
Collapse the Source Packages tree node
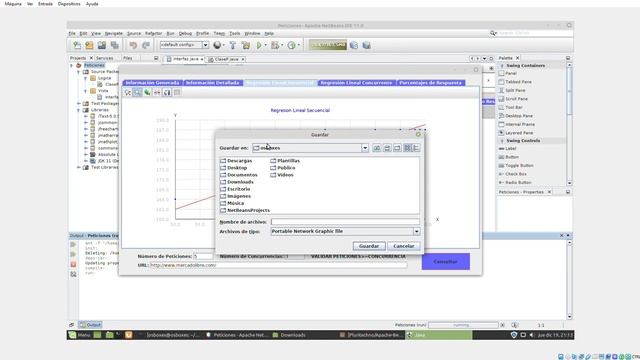(79, 72)
